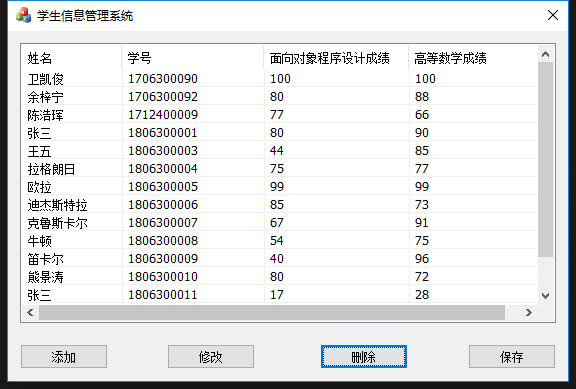
Task: Select the row named 拉格朗日
Action: [280, 169]
